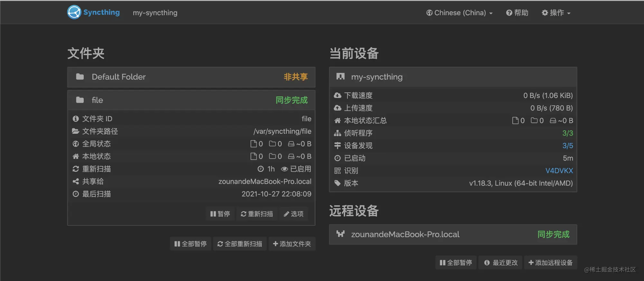Image resolution: width=644 pixels, height=281 pixels.
Task: Click the Syncthing brand name in navbar
Action: point(101,12)
